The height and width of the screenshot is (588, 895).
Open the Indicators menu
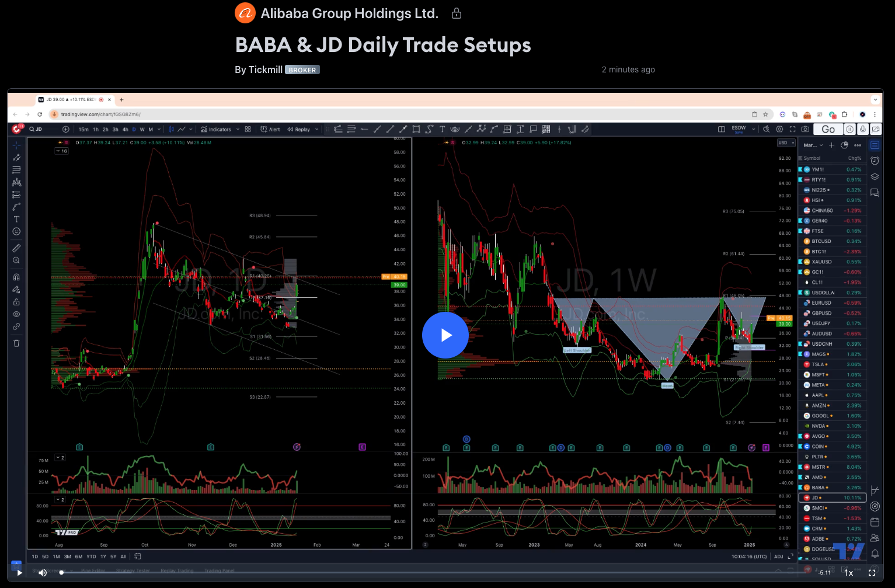pyautogui.click(x=215, y=130)
